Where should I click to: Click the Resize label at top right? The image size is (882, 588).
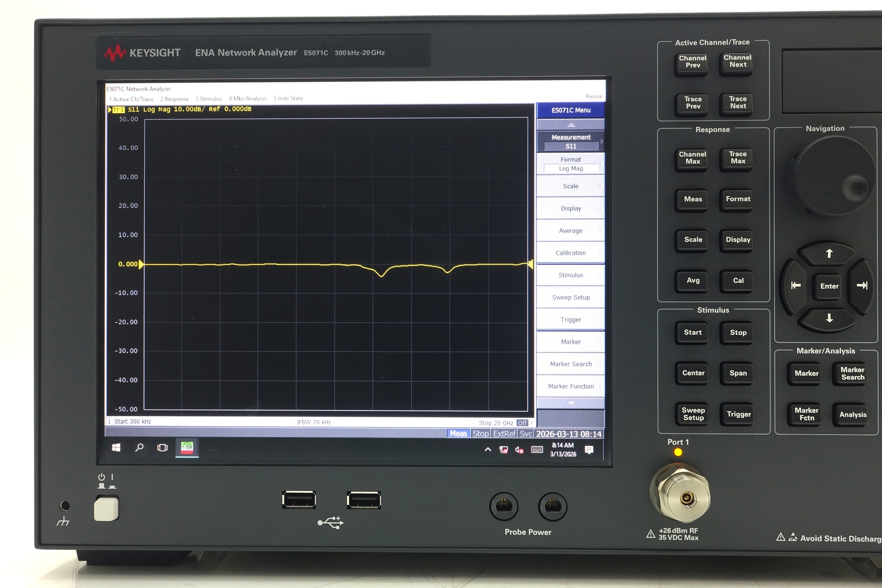coord(594,96)
